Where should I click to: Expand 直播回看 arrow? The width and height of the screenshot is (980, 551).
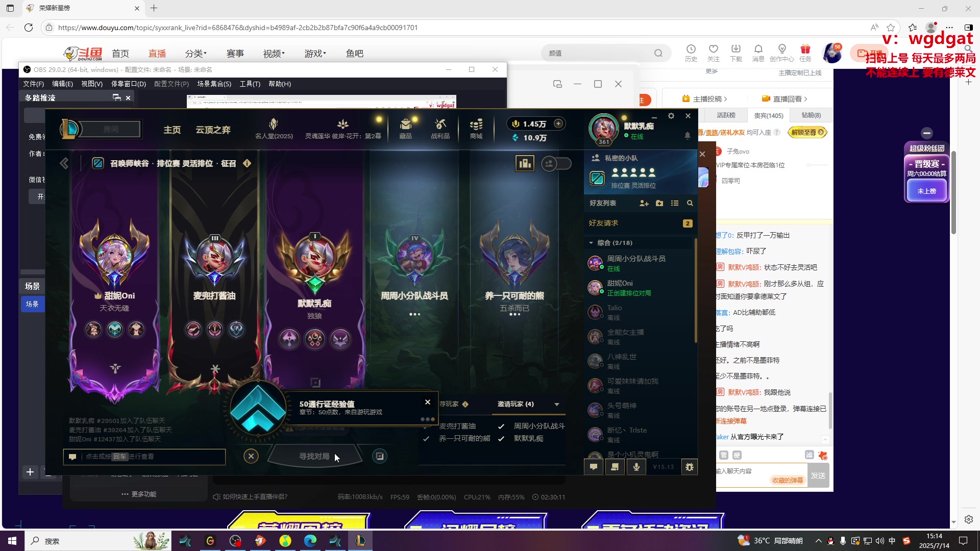805,99
